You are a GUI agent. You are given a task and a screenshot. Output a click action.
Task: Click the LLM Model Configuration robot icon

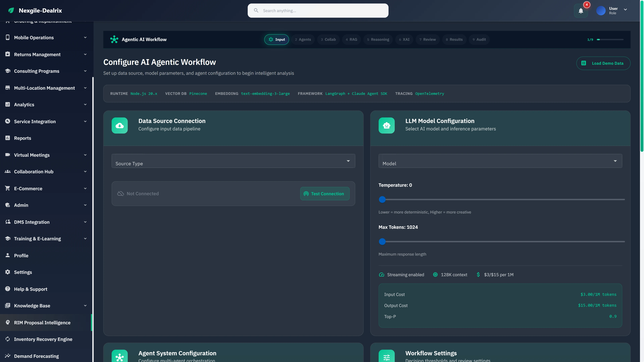click(387, 125)
